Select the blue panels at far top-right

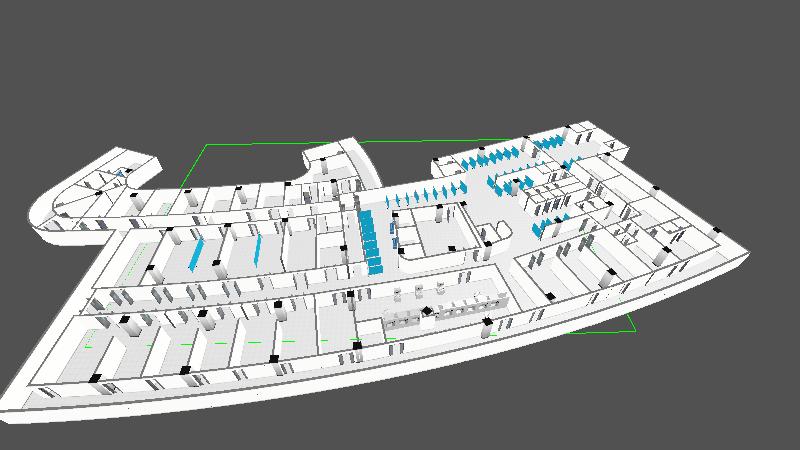click(552, 141)
